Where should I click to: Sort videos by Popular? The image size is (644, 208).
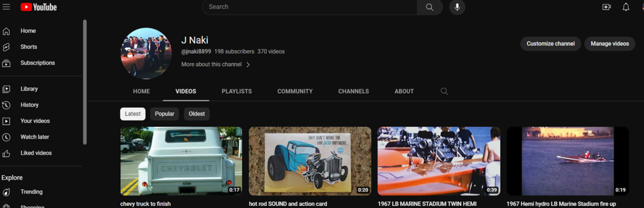164,114
